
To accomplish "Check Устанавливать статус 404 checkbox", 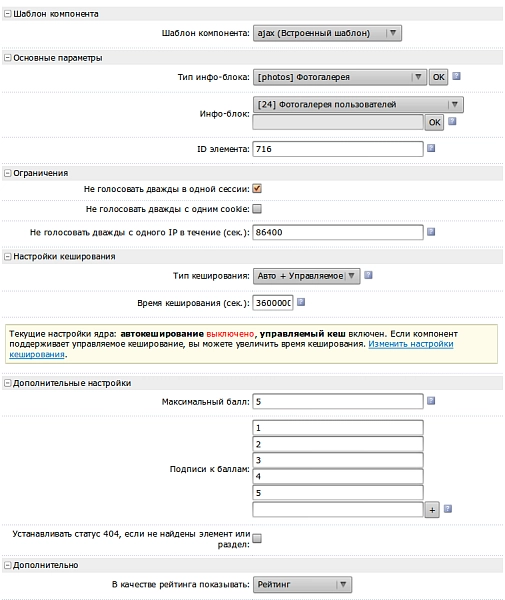I will tap(257, 539).
